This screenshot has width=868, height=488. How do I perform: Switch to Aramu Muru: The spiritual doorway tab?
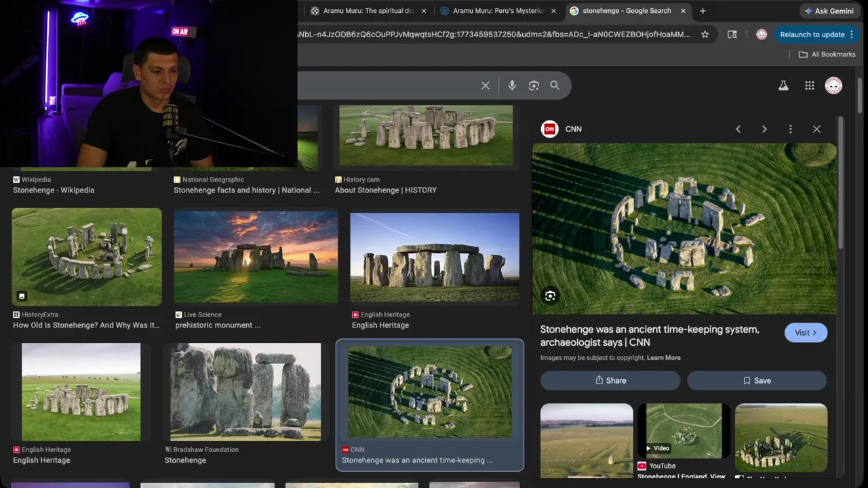[x=370, y=11]
